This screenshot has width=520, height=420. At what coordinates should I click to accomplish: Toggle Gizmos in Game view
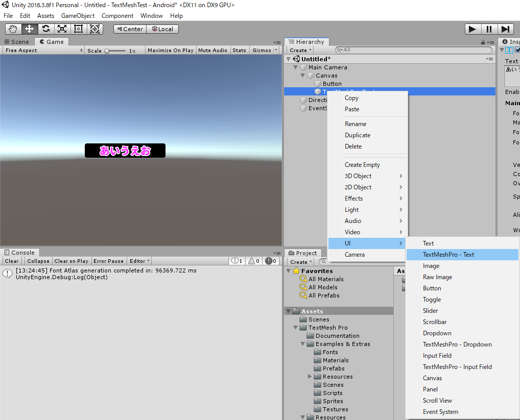(x=262, y=51)
